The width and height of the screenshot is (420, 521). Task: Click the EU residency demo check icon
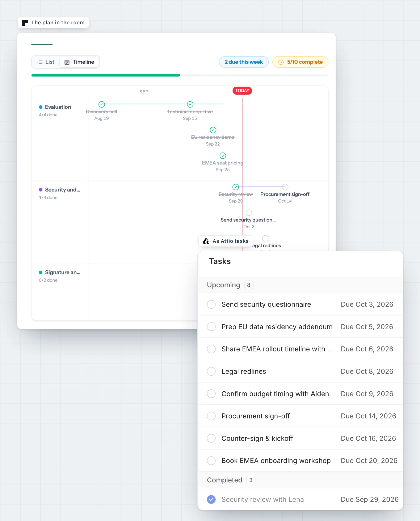tap(213, 130)
